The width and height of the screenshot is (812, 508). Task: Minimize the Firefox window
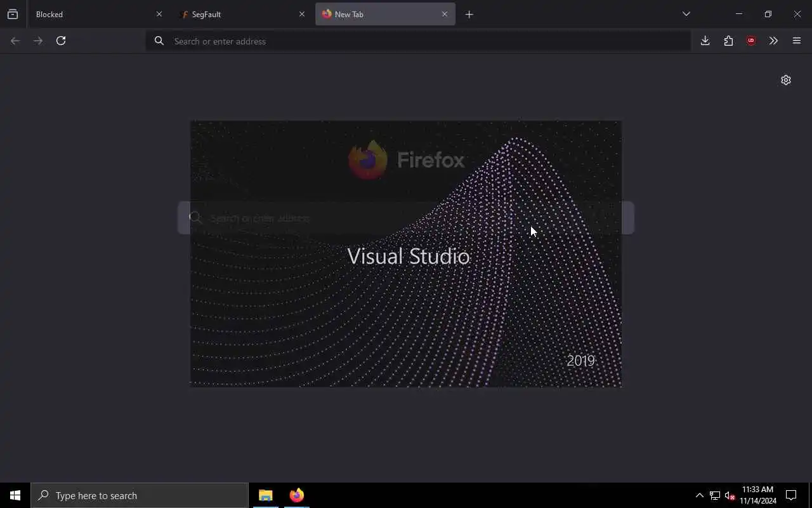(x=739, y=14)
